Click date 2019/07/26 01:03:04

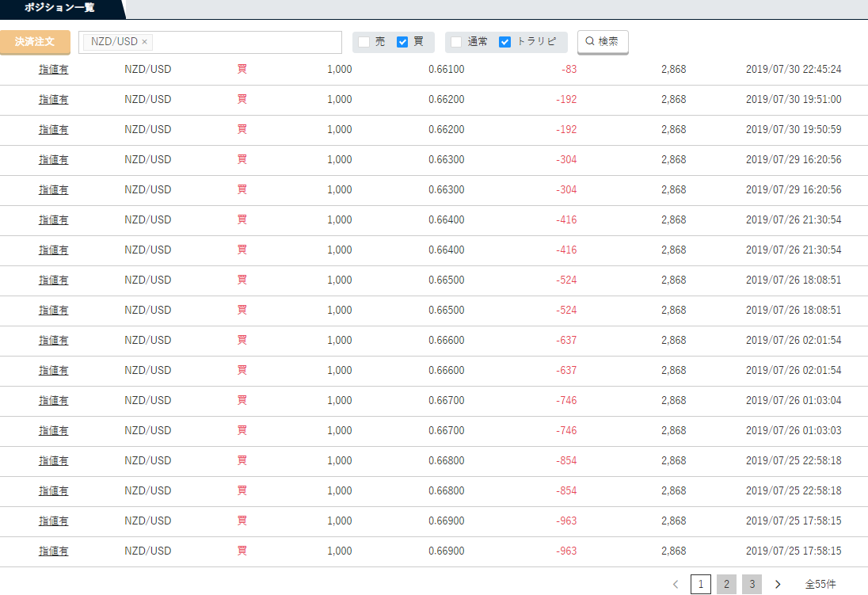coord(794,401)
